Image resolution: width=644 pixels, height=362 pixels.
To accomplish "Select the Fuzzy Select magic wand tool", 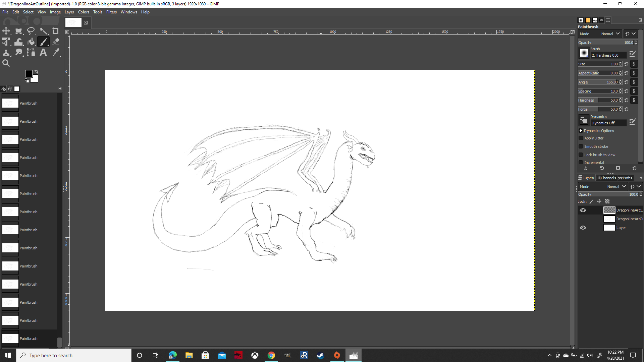I will pyautogui.click(x=44, y=31).
